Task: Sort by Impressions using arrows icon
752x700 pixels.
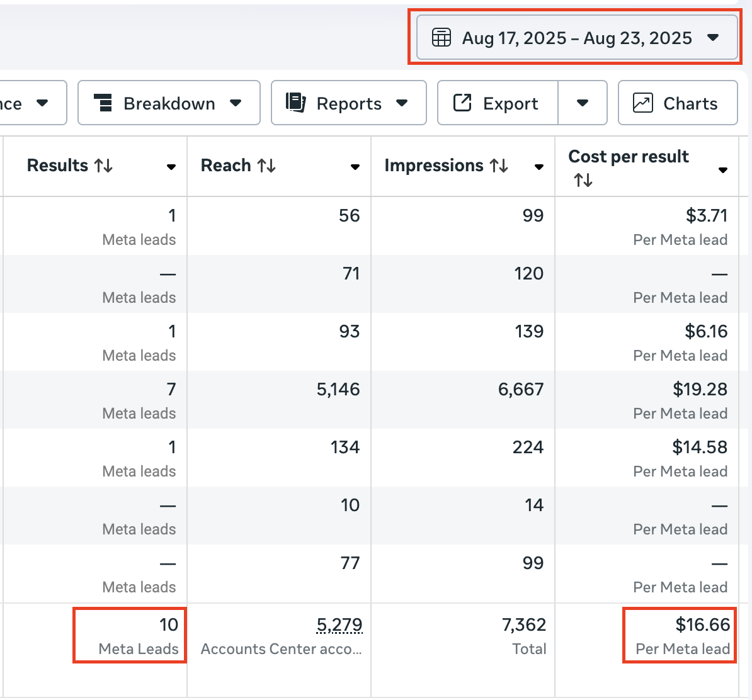Action: tap(499, 166)
